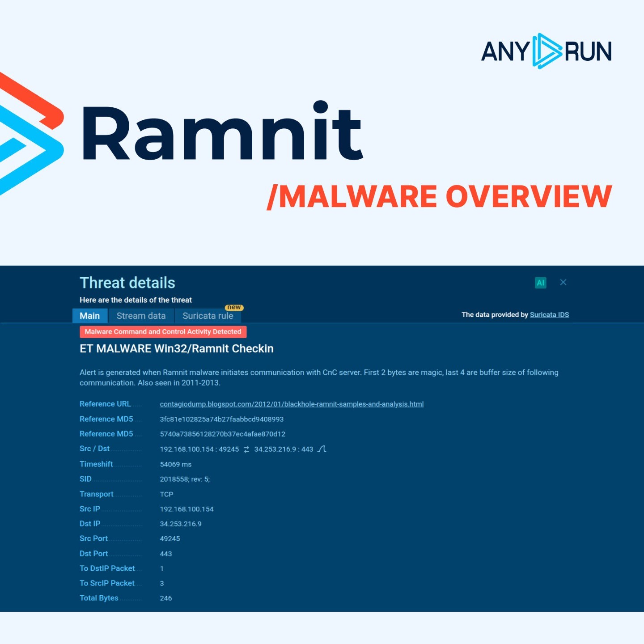Click the Transport label
This screenshot has height=644, width=644.
tap(97, 494)
